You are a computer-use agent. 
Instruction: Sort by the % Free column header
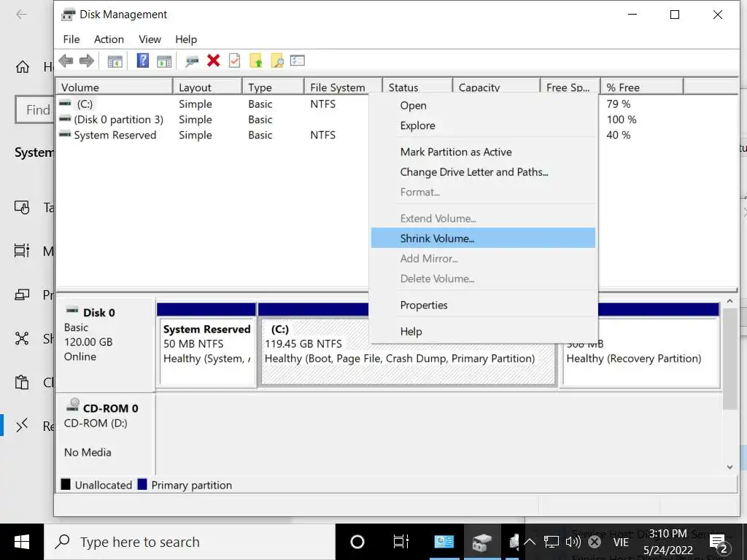[642, 87]
